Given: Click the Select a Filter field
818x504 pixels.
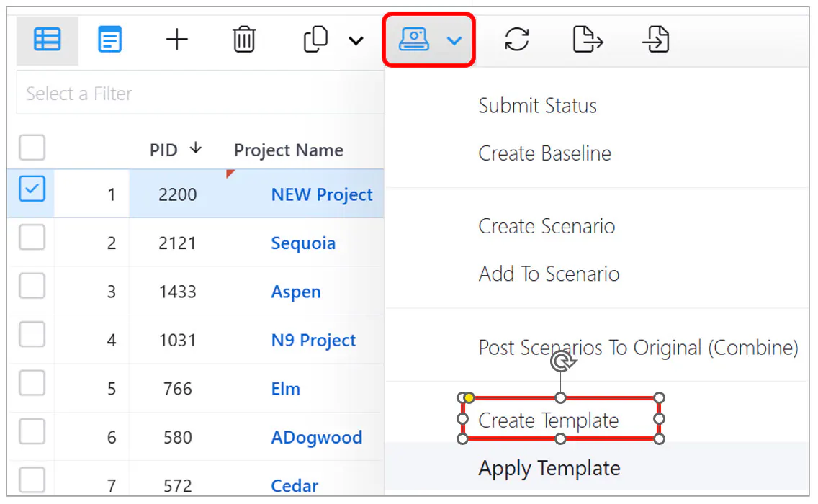Looking at the screenshot, I should [200, 93].
